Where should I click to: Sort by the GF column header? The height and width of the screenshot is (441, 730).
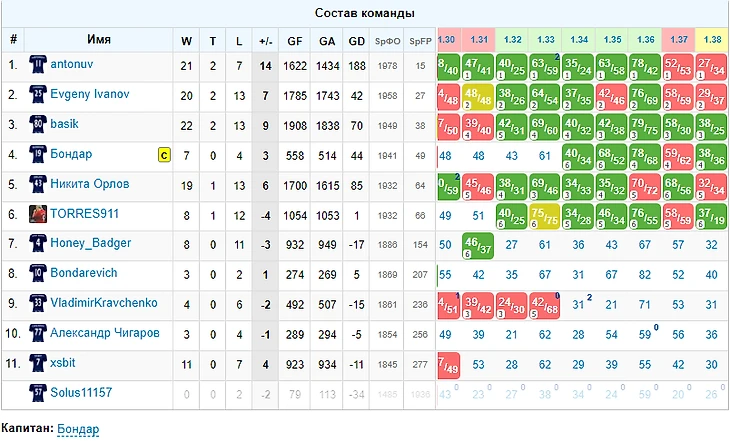[x=295, y=41]
